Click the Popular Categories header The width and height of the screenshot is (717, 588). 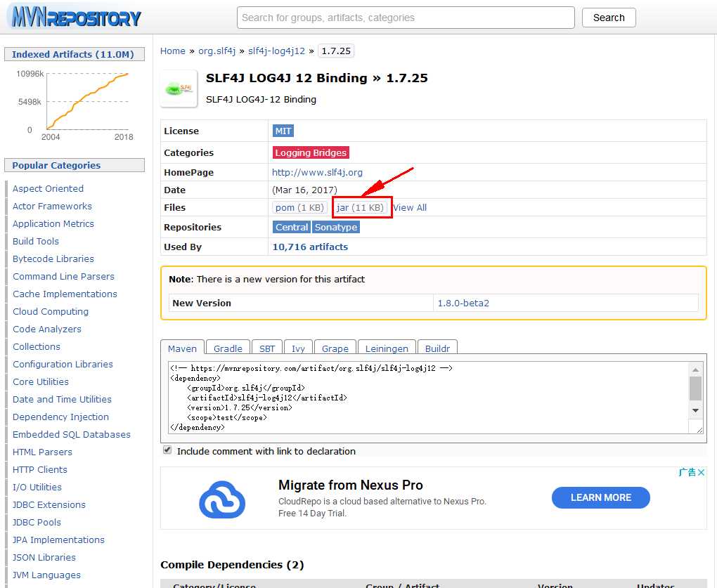[75, 165]
